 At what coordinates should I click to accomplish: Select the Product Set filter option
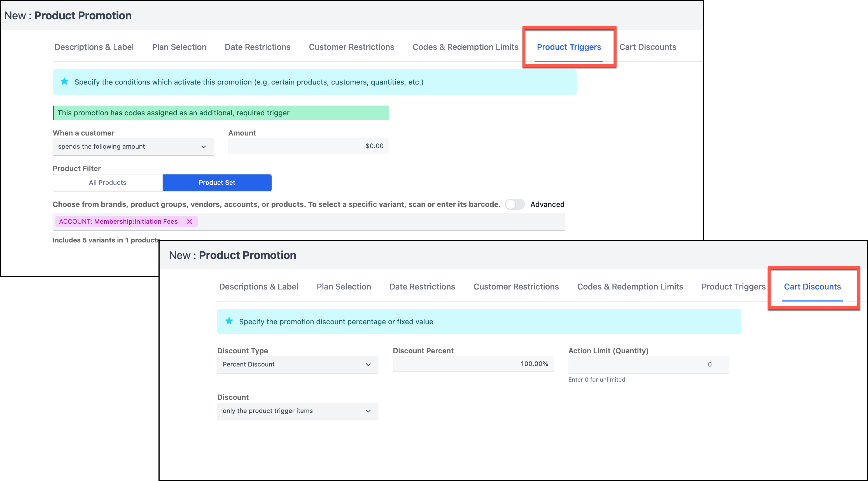[217, 183]
